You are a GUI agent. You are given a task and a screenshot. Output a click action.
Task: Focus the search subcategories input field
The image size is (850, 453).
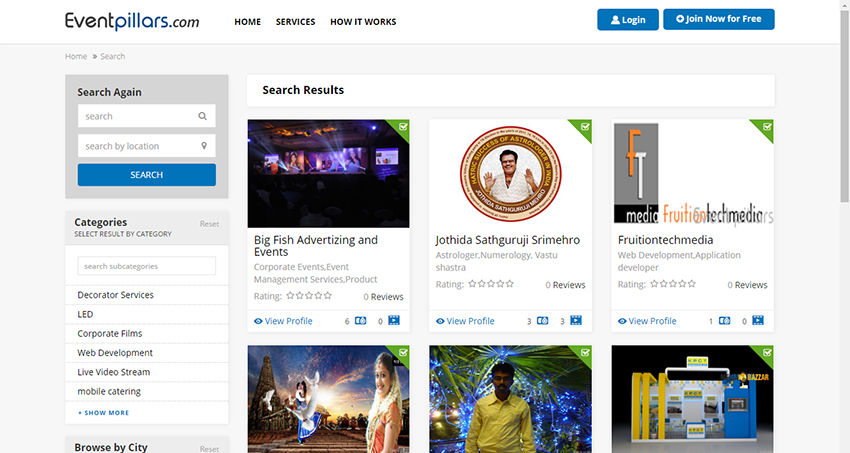tap(146, 266)
